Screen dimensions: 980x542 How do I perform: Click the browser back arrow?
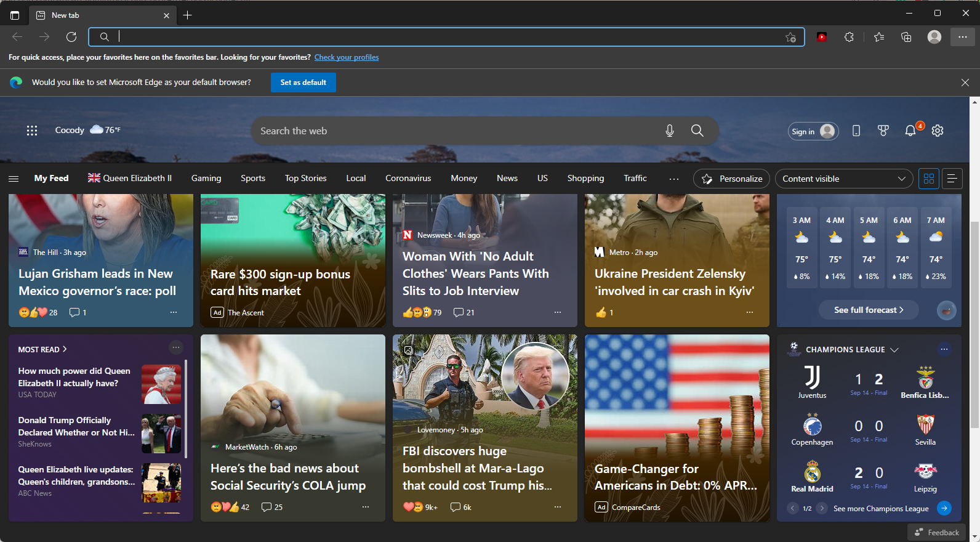pos(17,37)
